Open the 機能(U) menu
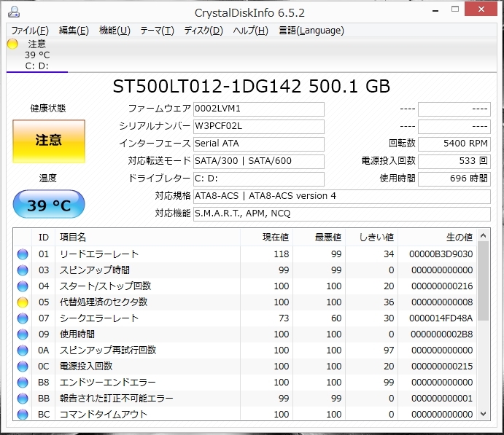Viewport: 504px width, 435px height. [115, 31]
